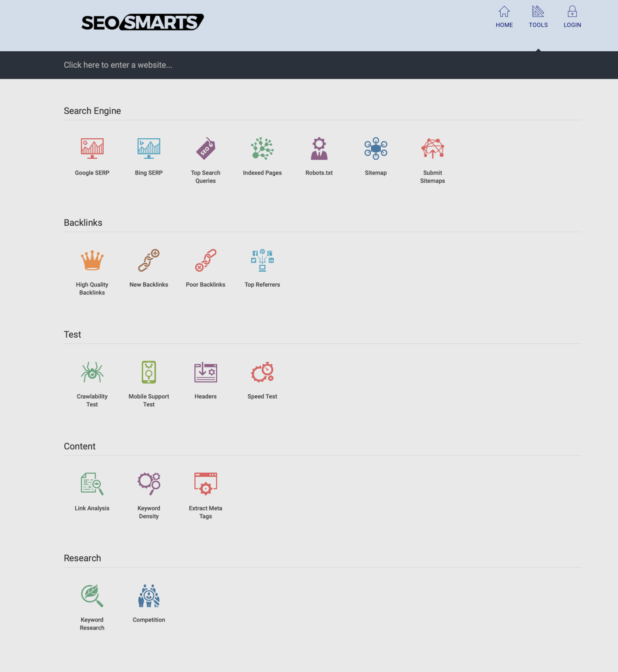
Task: Click the Login link in header
Action: [572, 17]
